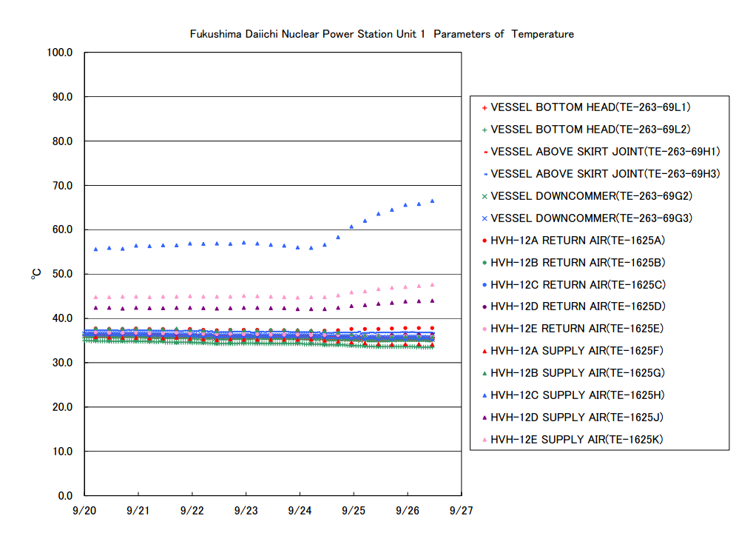756x533 pixels.
Task: Click the blue triangle marker for TE-1625H
Action: (x=485, y=395)
